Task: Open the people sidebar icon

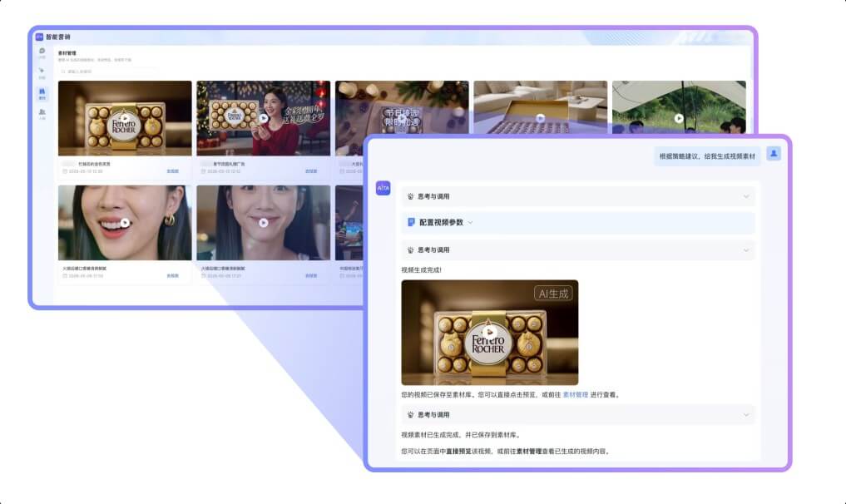Action: (x=42, y=112)
